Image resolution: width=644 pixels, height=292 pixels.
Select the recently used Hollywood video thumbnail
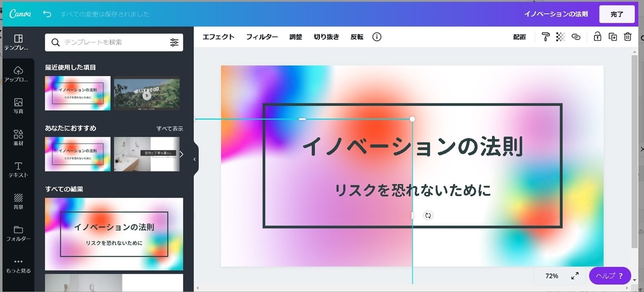coord(147,93)
